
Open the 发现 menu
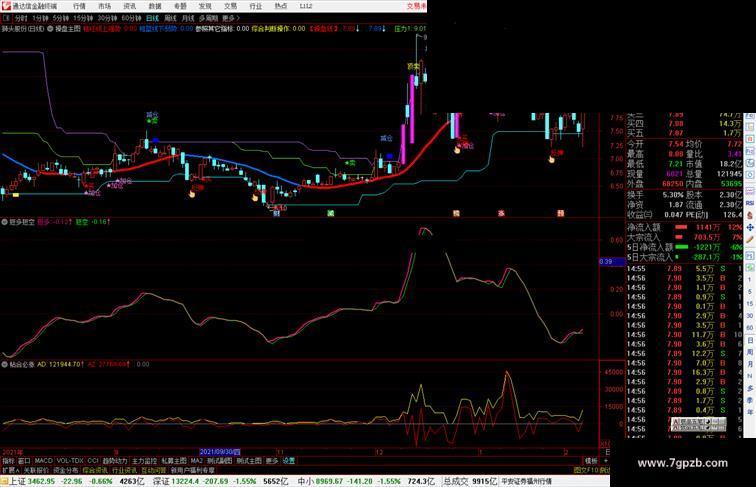pos(205,6)
